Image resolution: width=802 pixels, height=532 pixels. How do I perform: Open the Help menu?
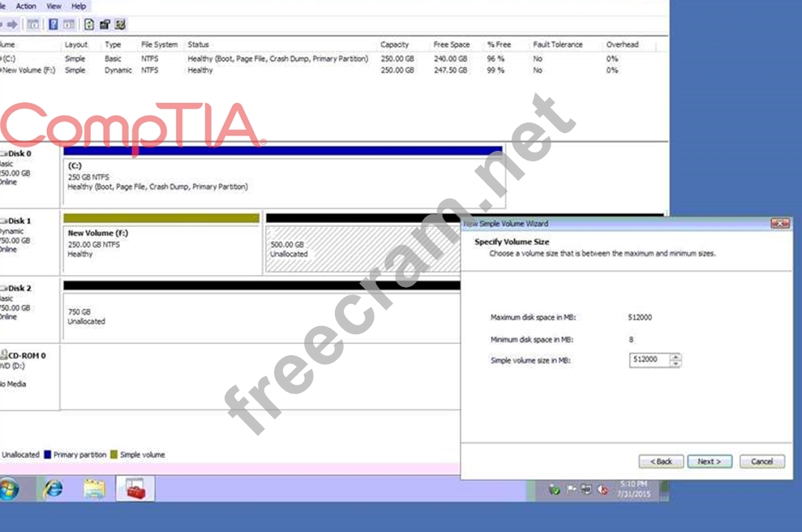79,6
